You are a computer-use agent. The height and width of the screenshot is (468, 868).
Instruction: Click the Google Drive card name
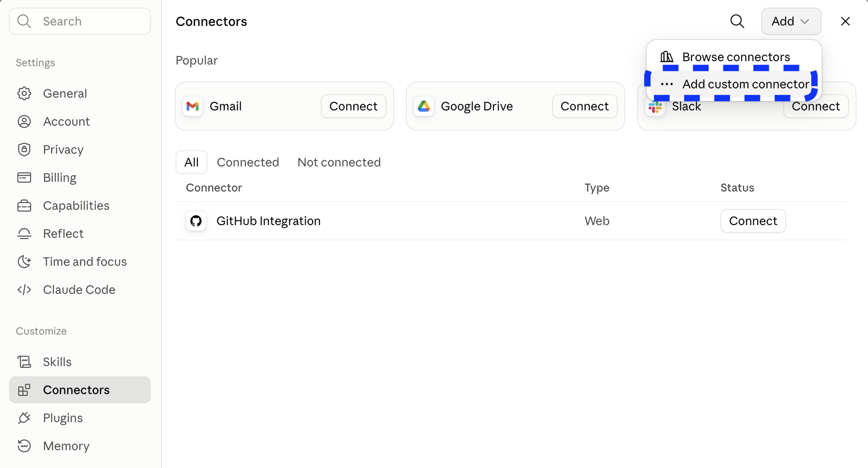[x=477, y=106]
